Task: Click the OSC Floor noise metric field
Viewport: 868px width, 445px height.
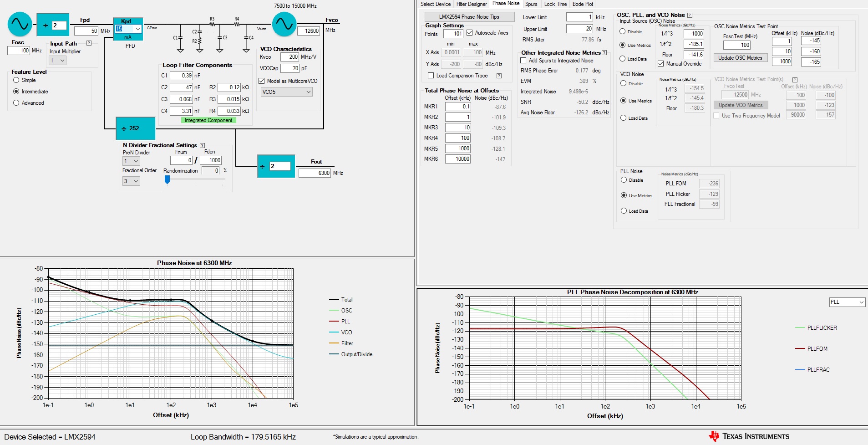Action: (694, 55)
